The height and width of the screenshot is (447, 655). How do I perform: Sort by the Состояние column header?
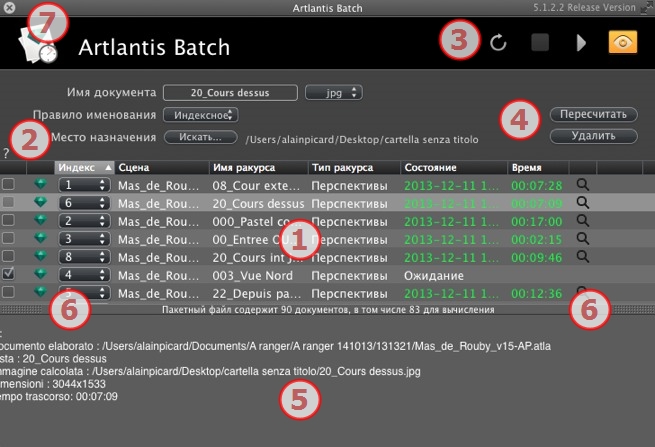click(454, 168)
